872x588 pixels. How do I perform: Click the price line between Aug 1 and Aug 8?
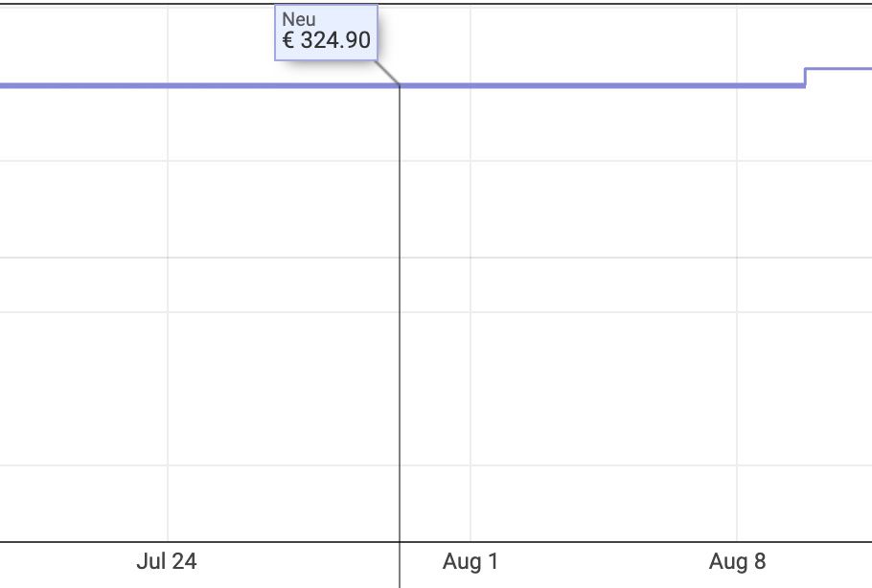pos(604,85)
